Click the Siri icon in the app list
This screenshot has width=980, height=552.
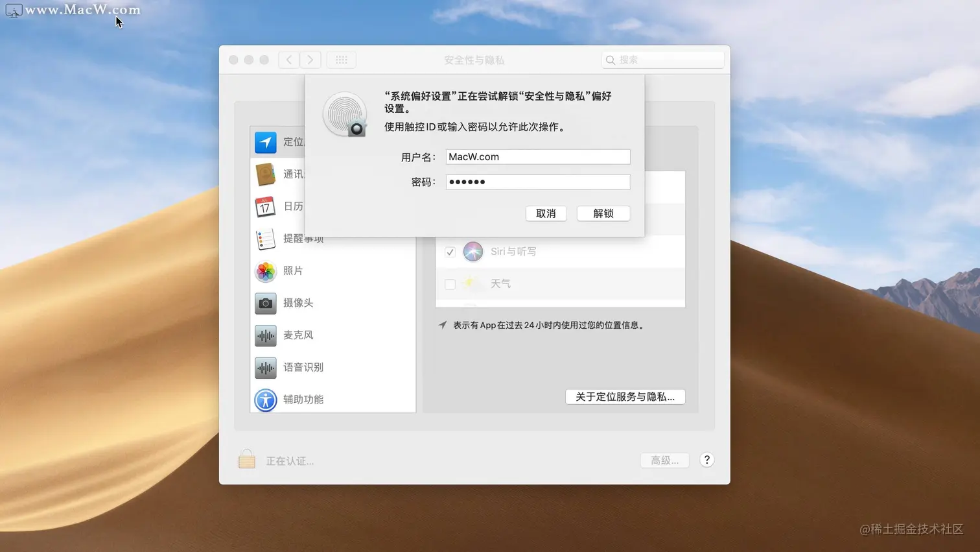pos(473,252)
